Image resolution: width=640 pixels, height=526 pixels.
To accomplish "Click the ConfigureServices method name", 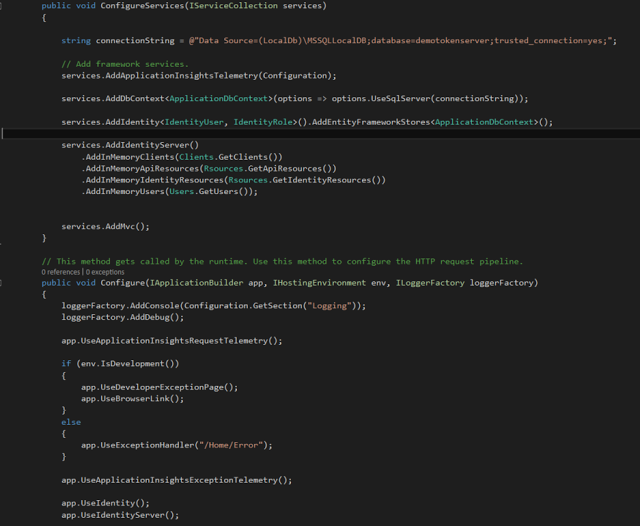I will coord(142,6).
